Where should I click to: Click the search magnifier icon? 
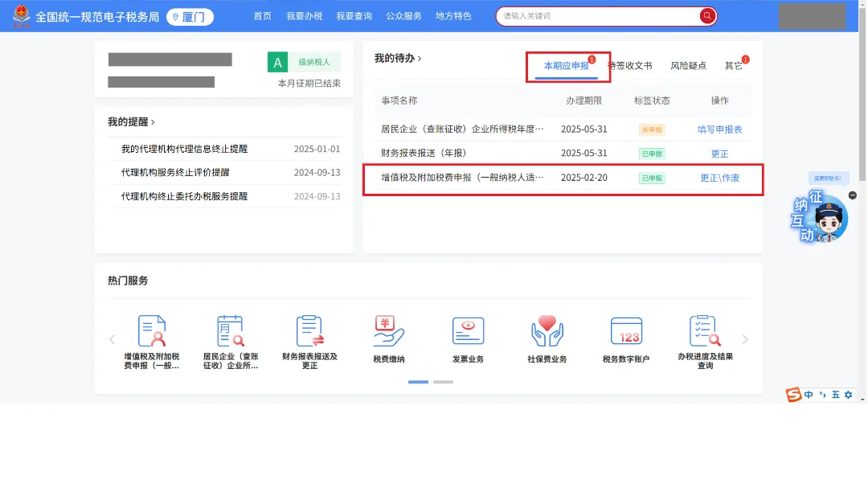706,15
